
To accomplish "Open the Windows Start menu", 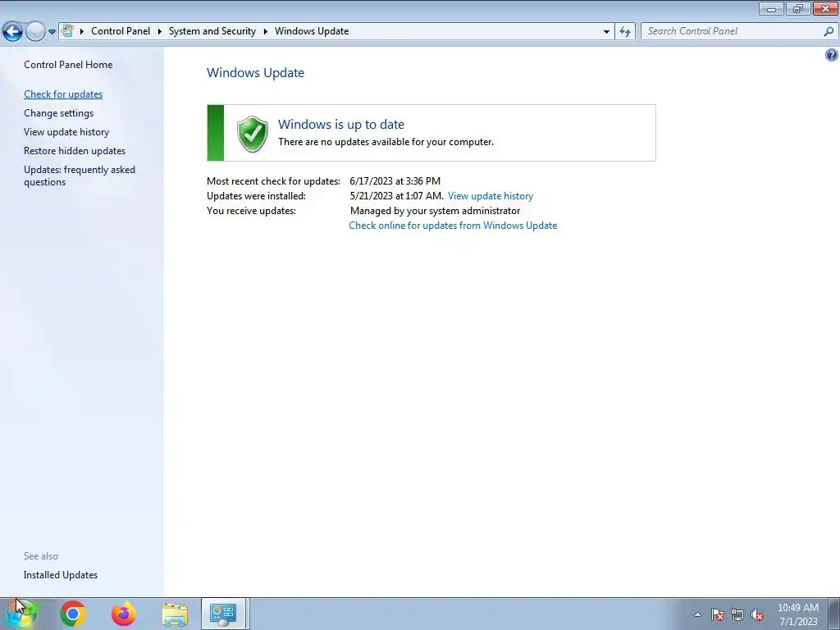I will pyautogui.click(x=21, y=614).
